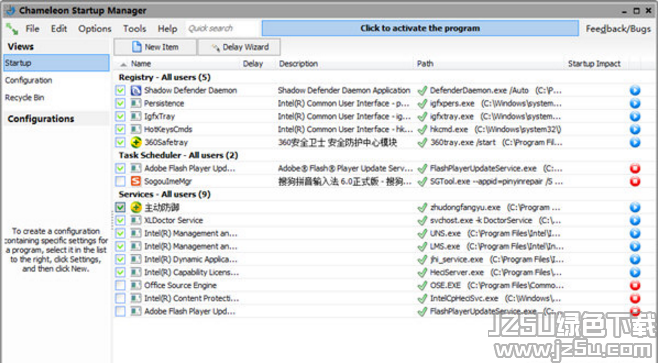
Task: Enable Intel(R) Content Protection service checkbox
Action: (120, 298)
